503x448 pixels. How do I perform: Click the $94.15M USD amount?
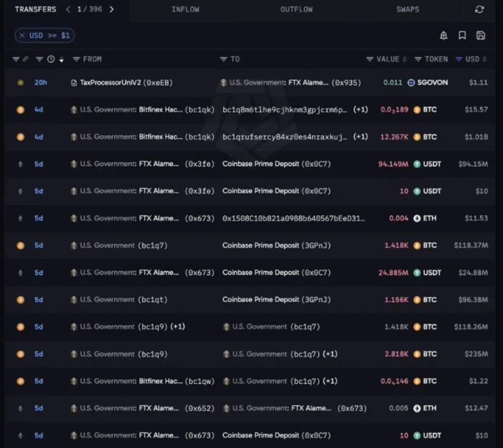pyautogui.click(x=473, y=164)
